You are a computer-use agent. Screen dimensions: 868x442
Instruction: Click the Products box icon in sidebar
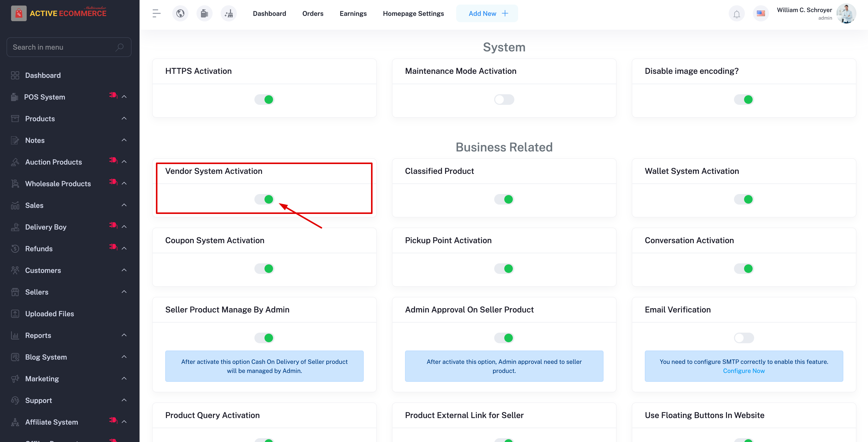pos(15,119)
